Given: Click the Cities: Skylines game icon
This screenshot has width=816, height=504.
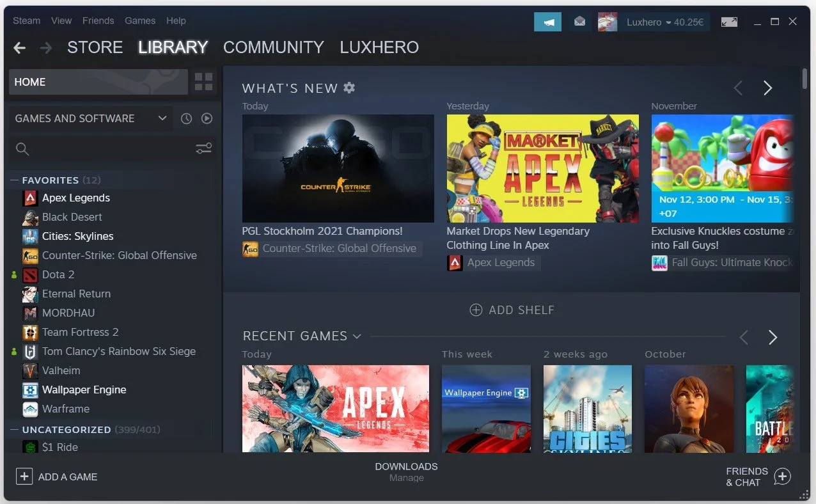Looking at the screenshot, I should (30, 237).
